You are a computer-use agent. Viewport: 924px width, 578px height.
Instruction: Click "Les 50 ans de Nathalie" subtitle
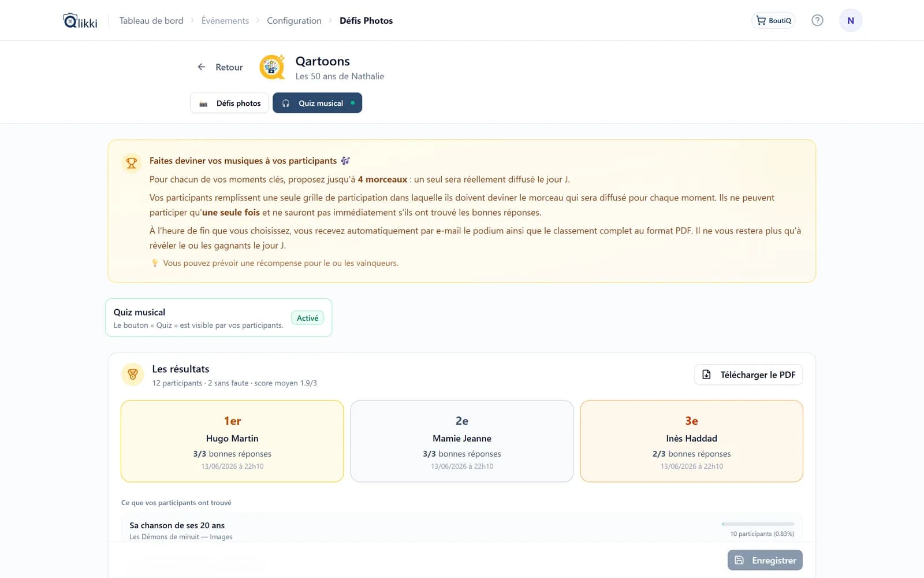point(340,76)
